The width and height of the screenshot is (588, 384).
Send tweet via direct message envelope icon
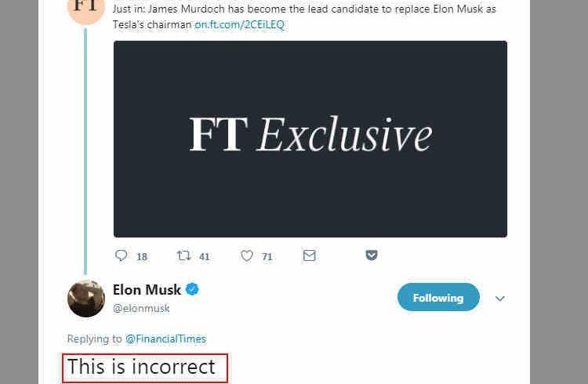(310, 255)
